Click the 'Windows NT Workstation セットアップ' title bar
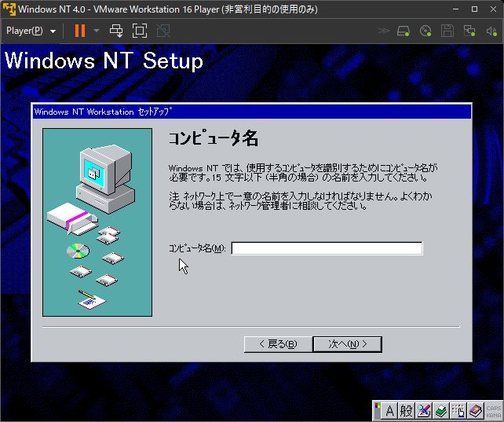 (x=252, y=112)
